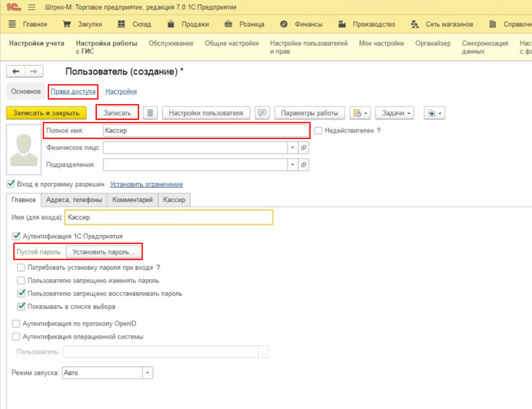Click the Установить ограничение link
Screen dimensions: 532x409
[x=146, y=184]
